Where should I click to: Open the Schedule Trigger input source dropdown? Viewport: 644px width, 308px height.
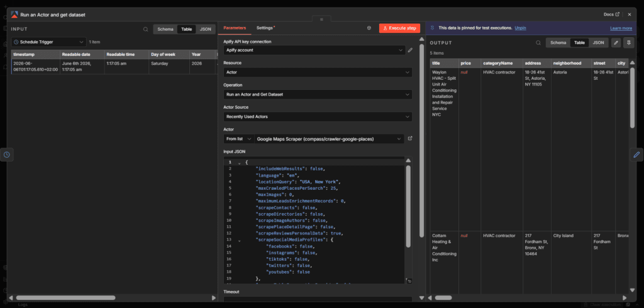(49, 42)
